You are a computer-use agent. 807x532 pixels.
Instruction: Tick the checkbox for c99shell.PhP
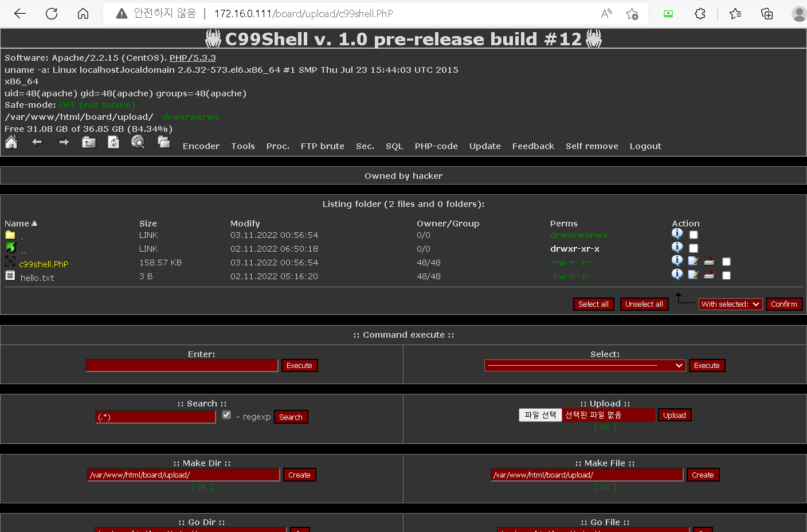tap(726, 261)
